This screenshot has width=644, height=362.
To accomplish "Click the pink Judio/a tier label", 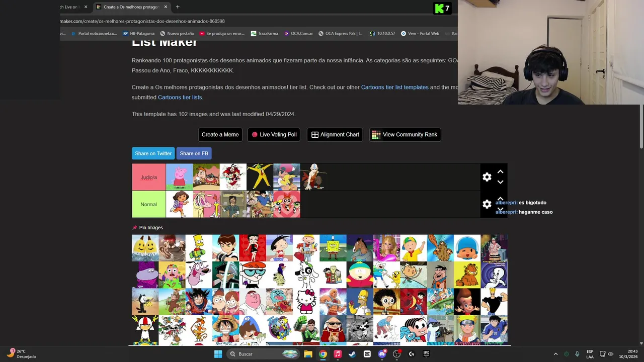I will tap(148, 177).
